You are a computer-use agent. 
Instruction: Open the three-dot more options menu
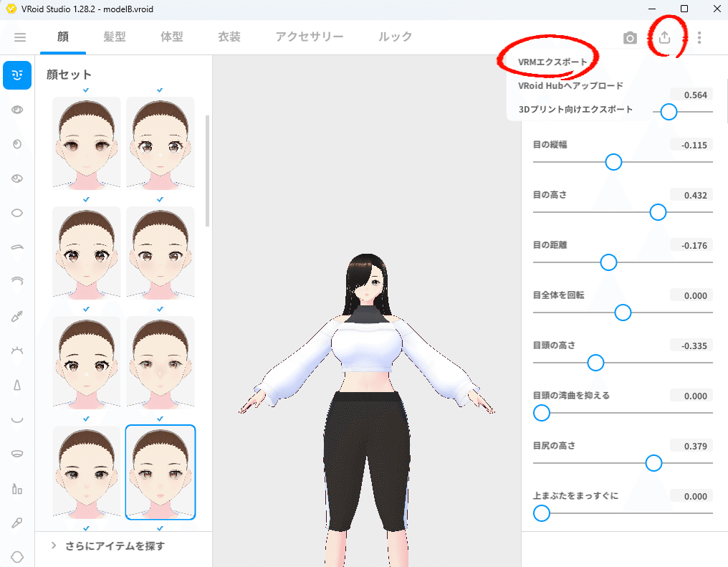[x=699, y=37]
